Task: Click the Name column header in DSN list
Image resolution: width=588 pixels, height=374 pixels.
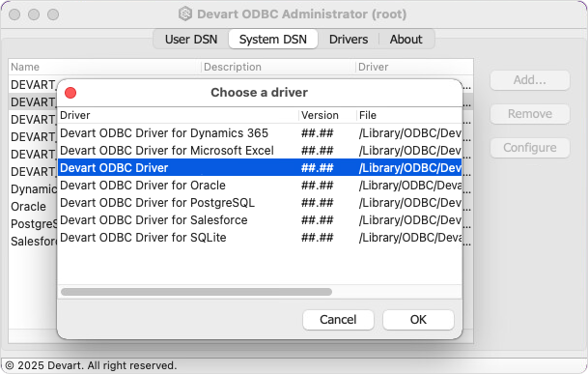Action: pos(104,67)
